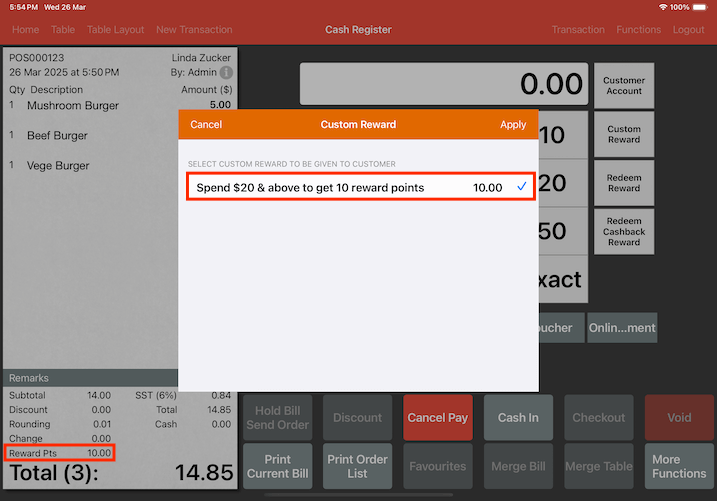
Task: Tap the Checkout button
Action: [599, 418]
